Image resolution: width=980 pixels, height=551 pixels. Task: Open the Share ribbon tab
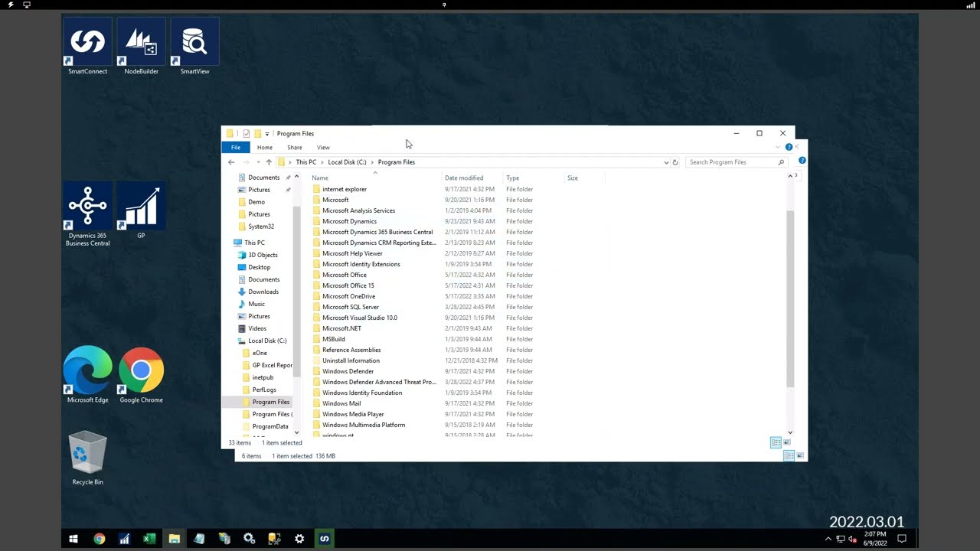(x=295, y=147)
